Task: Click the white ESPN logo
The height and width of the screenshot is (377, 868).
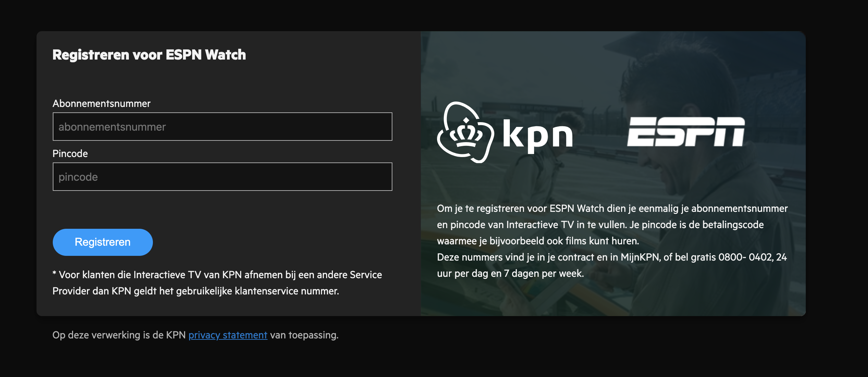Action: [x=686, y=132]
